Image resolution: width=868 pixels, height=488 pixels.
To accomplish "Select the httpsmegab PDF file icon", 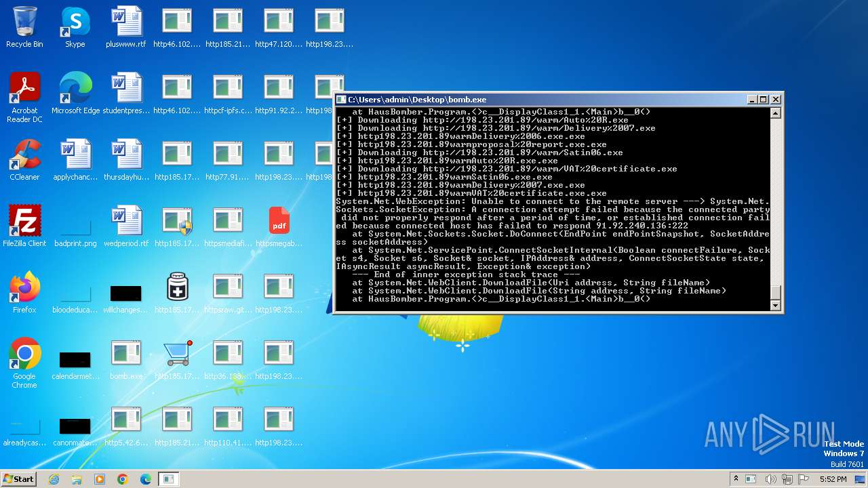I will pyautogui.click(x=279, y=226).
